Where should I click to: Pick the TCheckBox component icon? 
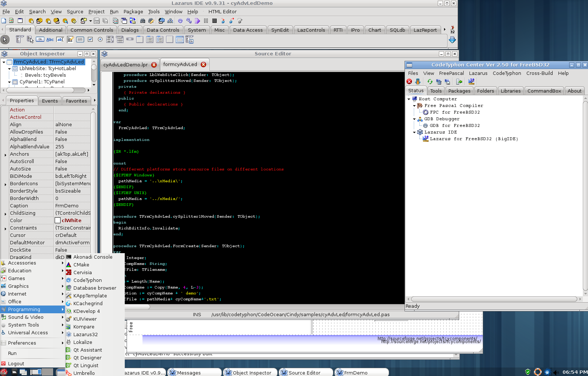tap(90, 39)
